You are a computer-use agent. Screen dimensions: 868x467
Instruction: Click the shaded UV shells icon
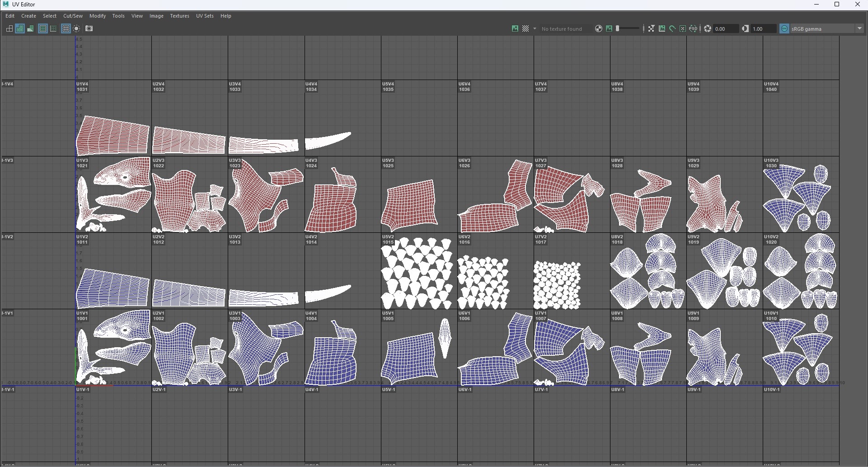point(20,28)
